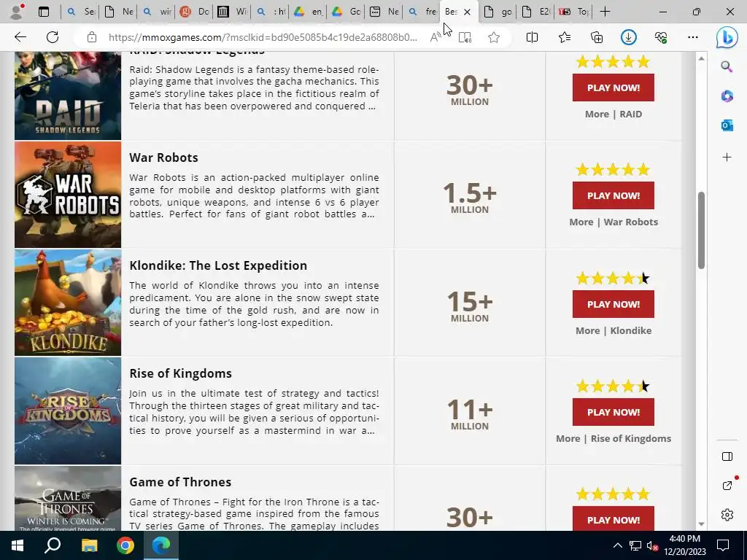The height and width of the screenshot is (560, 747).
Task: Go back to previous page
Action: pos(20,37)
